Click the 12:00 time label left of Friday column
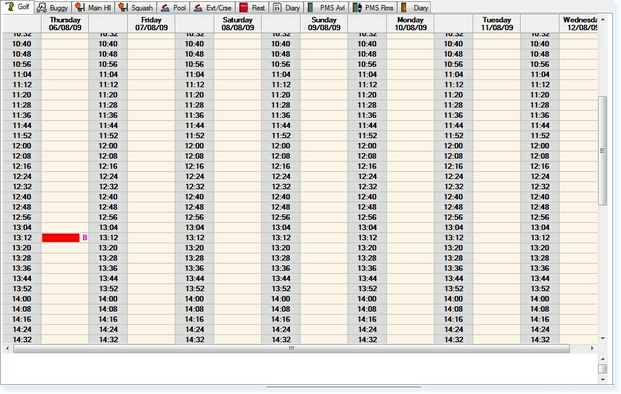The width and height of the screenshot is (621, 394). click(108, 146)
